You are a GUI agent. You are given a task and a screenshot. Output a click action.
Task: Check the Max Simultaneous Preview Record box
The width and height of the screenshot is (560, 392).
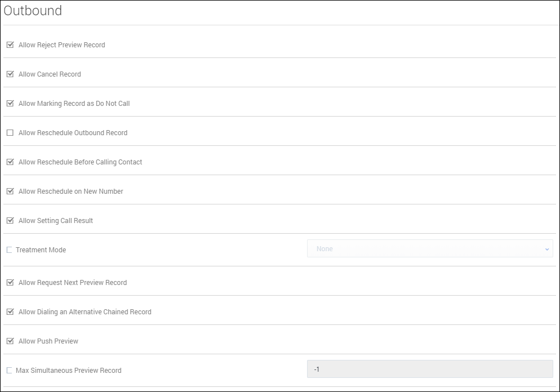pyautogui.click(x=9, y=371)
